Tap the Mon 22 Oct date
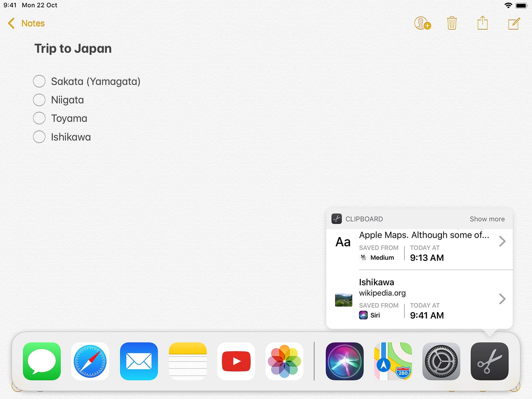Image resolution: width=532 pixels, height=399 pixels. click(40, 5)
